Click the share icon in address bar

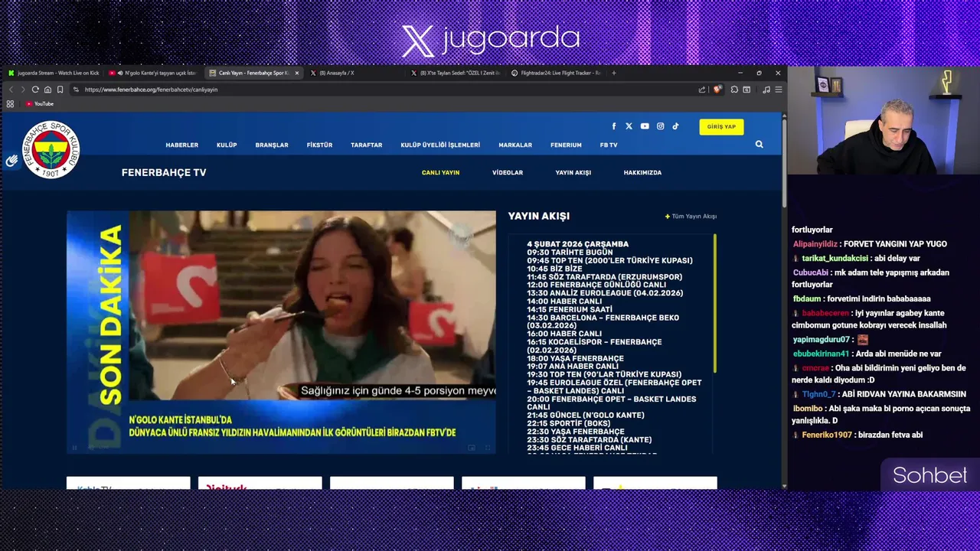tap(702, 90)
